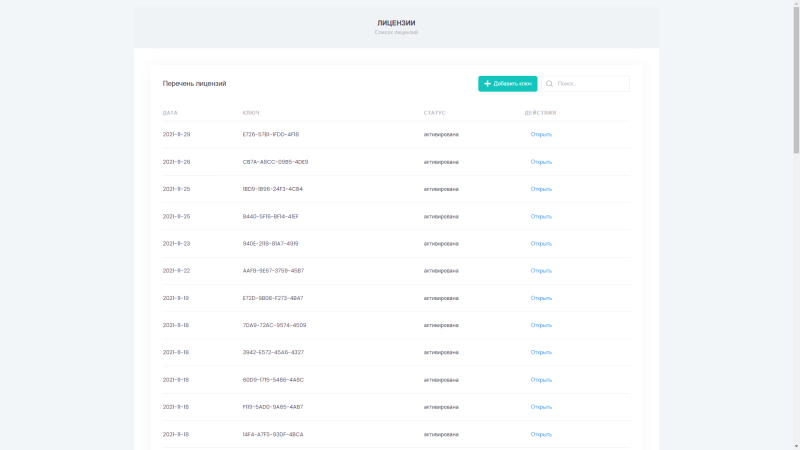Click the date 2021-11-26 cell

(x=176, y=162)
